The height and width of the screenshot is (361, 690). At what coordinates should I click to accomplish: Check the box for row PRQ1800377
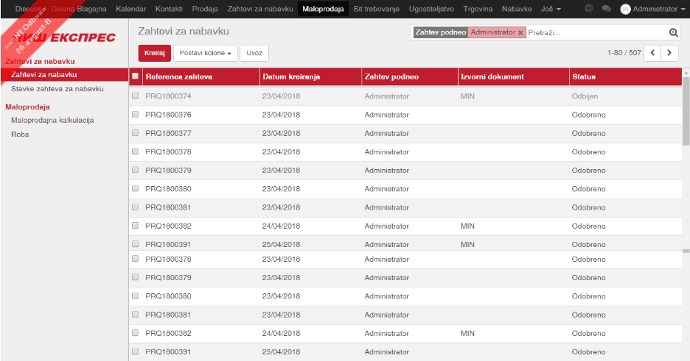pos(135,133)
